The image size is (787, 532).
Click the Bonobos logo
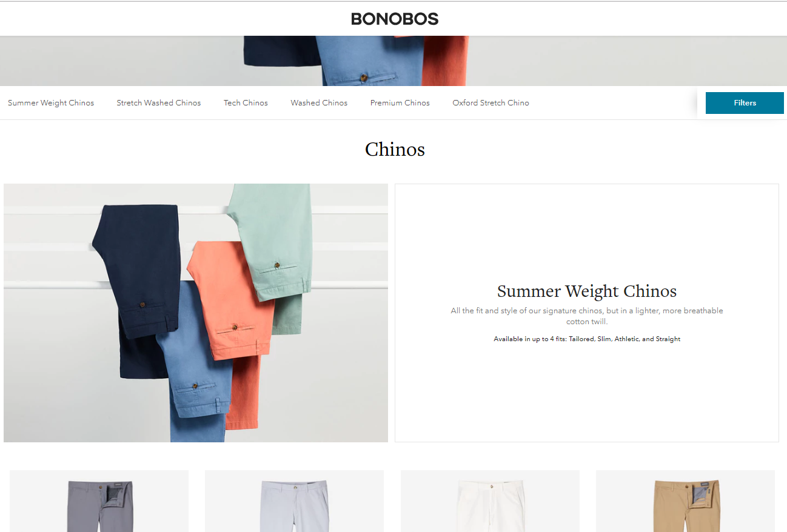[395, 19]
